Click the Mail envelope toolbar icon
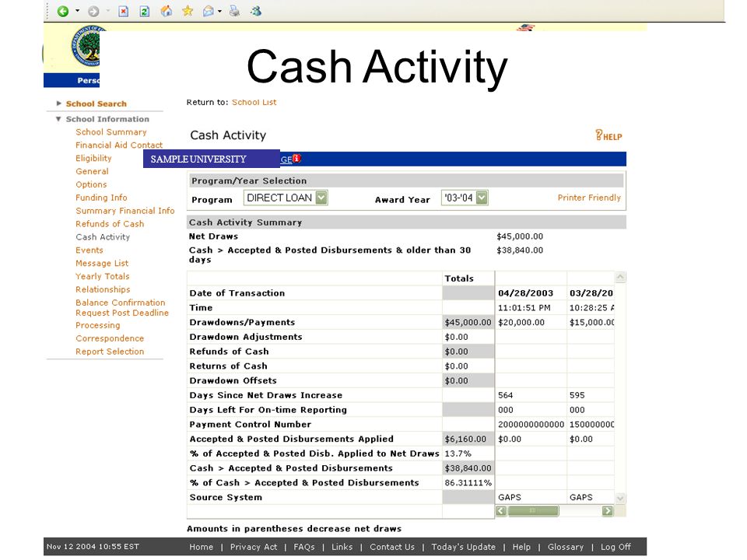This screenshot has height=560, width=747. pyautogui.click(x=209, y=11)
